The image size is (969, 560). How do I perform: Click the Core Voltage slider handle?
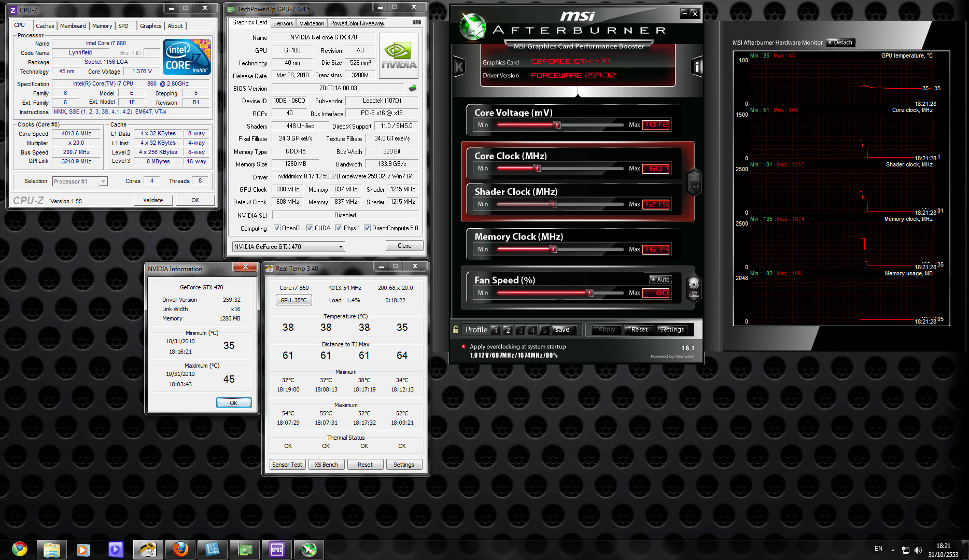click(x=557, y=125)
